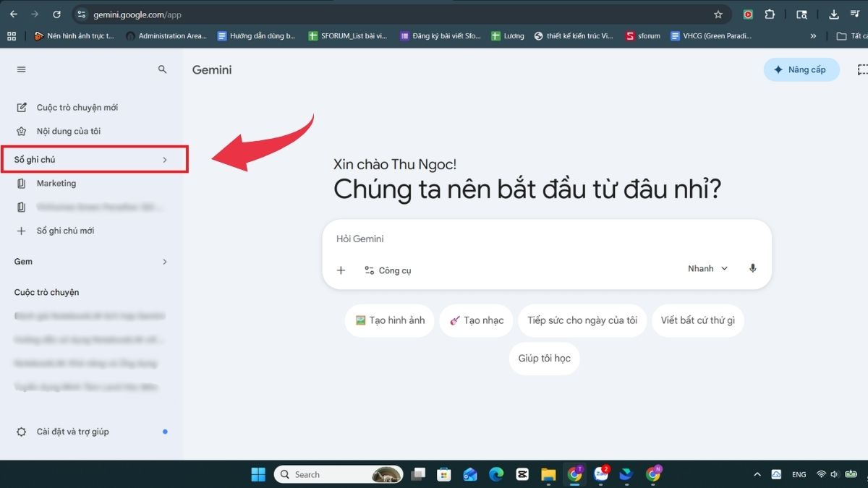Screen dimensions: 868x488
Task: Open the Extensions puzzle icon
Action: pyautogui.click(x=770, y=14)
